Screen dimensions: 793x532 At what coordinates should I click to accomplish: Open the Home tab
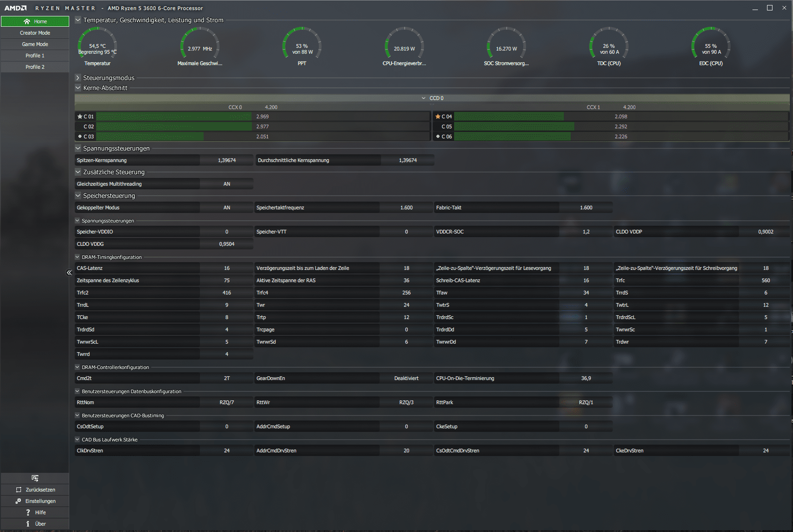click(x=35, y=21)
